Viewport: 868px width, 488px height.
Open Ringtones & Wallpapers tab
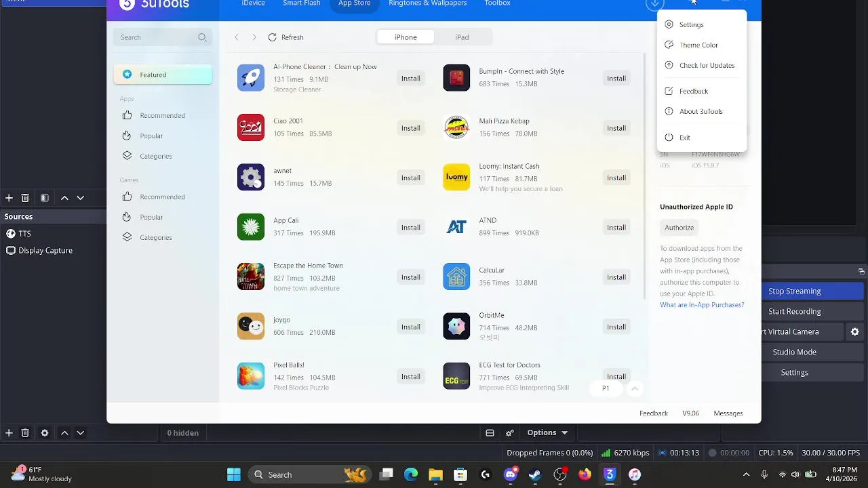click(x=428, y=3)
